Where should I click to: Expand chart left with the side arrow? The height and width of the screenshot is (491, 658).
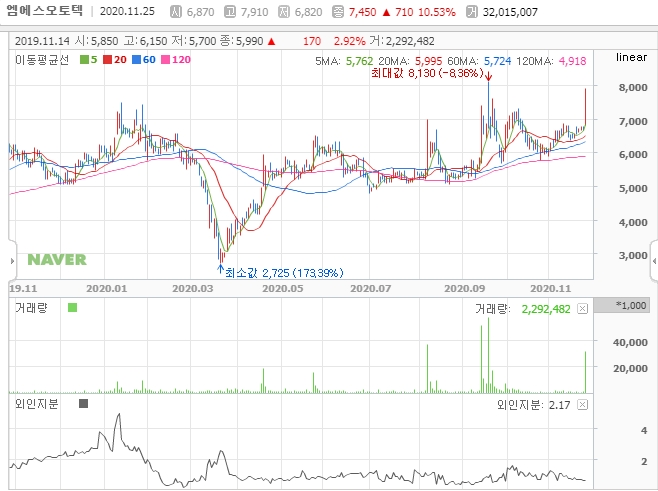coord(12,261)
